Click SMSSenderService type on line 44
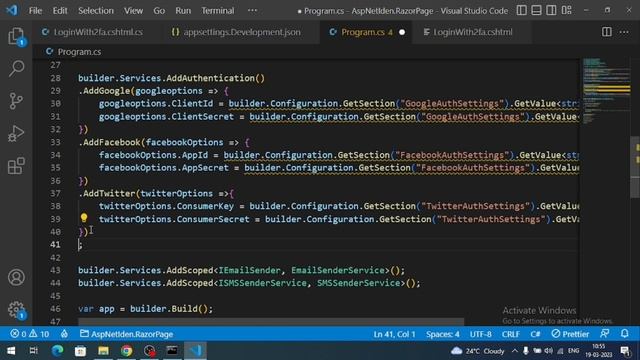Image resolution: width=640 pixels, height=360 pixels. (x=358, y=283)
